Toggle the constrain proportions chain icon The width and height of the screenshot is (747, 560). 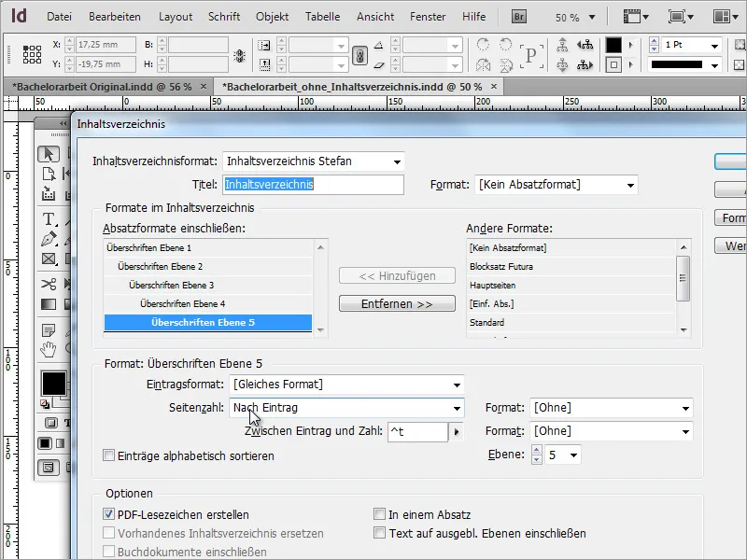pyautogui.click(x=358, y=54)
